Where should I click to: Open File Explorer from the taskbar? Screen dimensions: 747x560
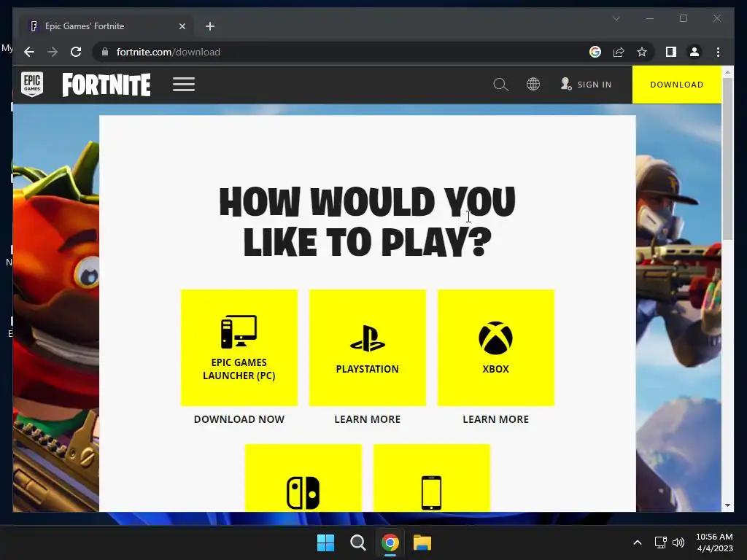[422, 542]
